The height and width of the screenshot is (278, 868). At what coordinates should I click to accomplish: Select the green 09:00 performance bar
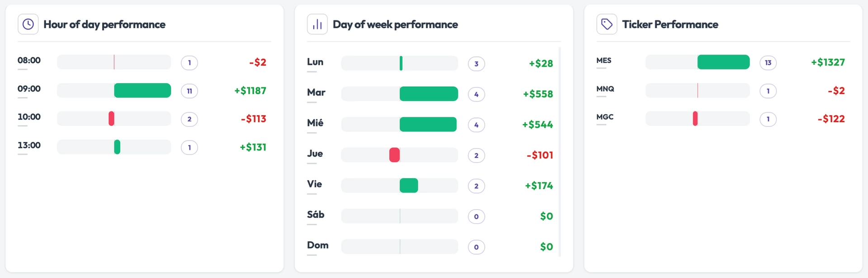142,90
